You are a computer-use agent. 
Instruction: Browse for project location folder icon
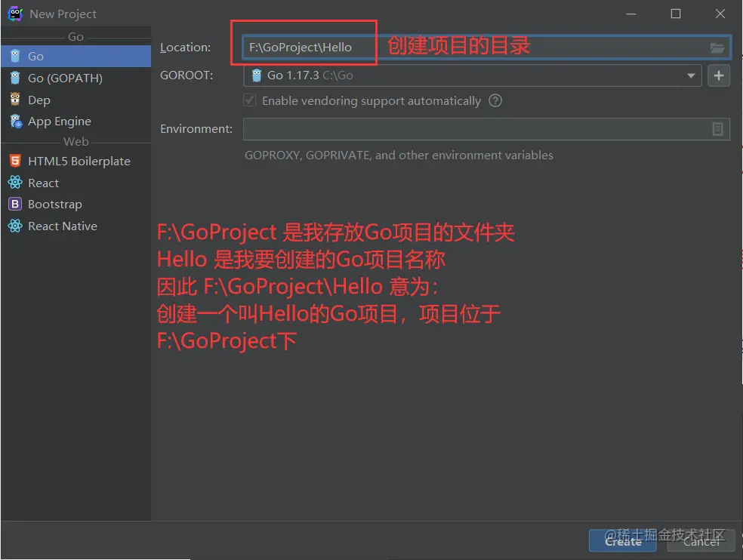pos(717,48)
